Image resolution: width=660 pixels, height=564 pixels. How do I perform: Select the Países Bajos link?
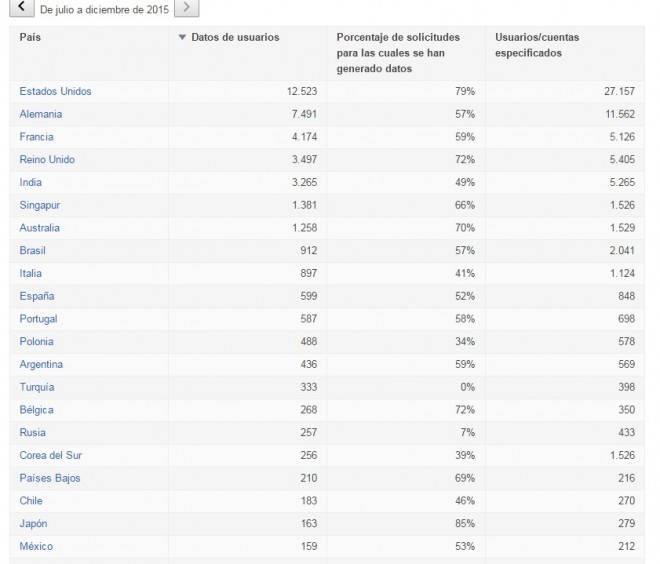[50, 478]
